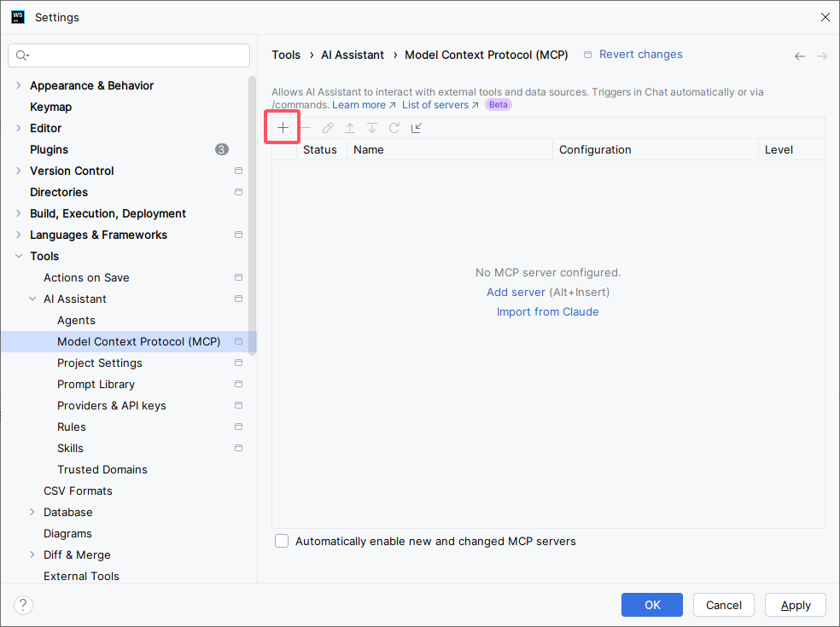Open the CSV Formats page

pyautogui.click(x=79, y=491)
